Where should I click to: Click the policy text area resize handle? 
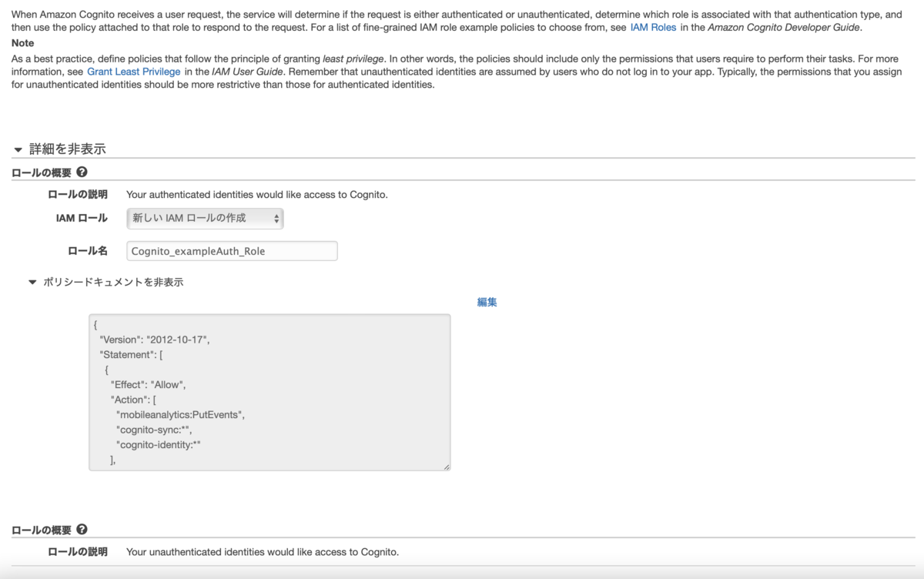point(446,466)
